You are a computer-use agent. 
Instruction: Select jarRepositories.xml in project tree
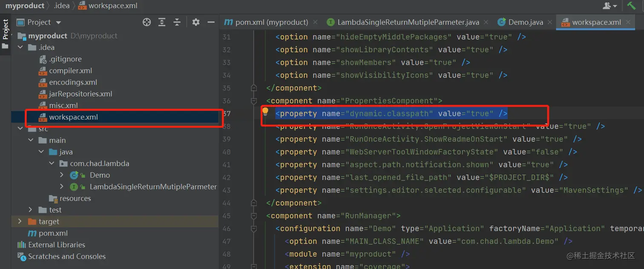[80, 94]
